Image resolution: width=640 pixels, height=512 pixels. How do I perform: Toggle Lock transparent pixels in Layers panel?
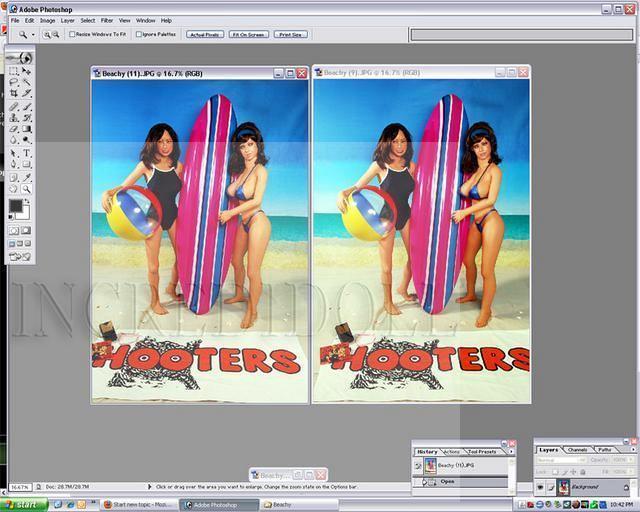pyautogui.click(x=555, y=472)
